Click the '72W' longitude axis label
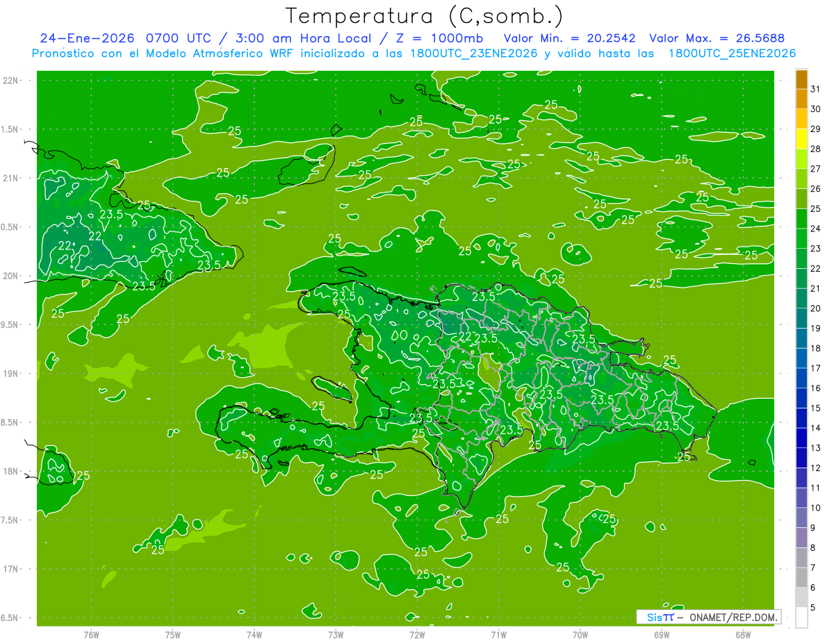834x644 pixels. point(417,635)
